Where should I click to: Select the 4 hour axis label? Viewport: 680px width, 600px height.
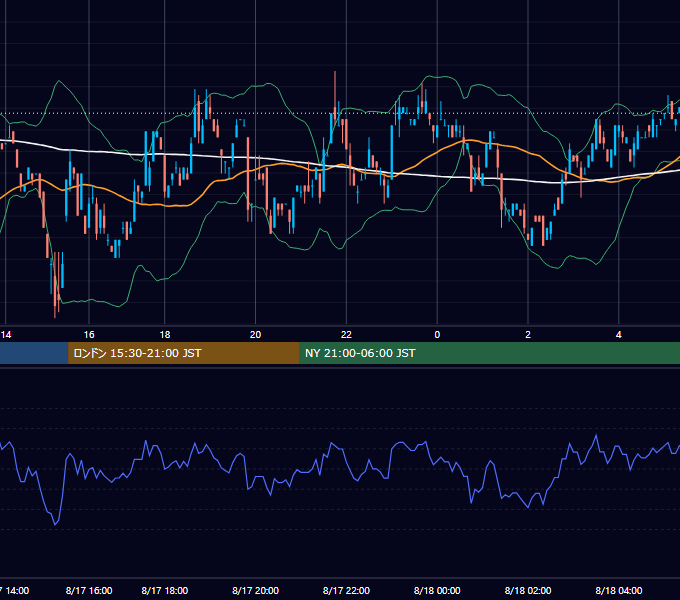(x=618, y=335)
